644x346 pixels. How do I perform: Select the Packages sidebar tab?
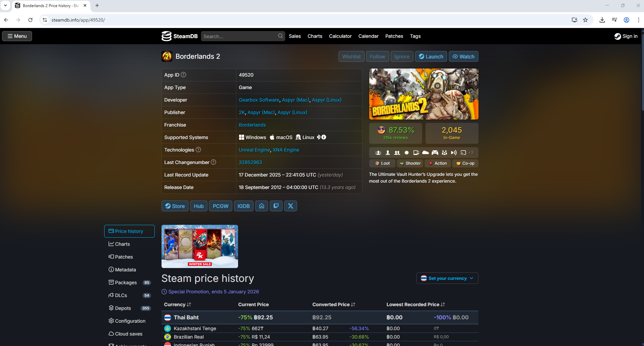(129, 283)
